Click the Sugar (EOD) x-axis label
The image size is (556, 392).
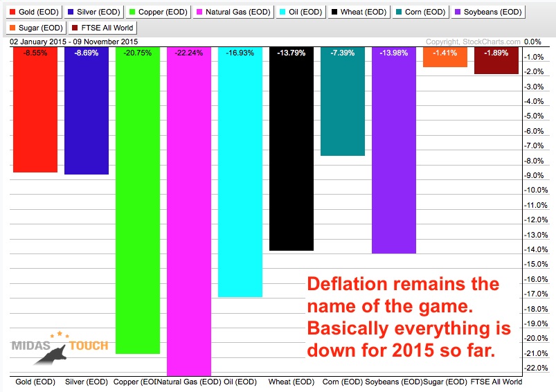(x=445, y=382)
